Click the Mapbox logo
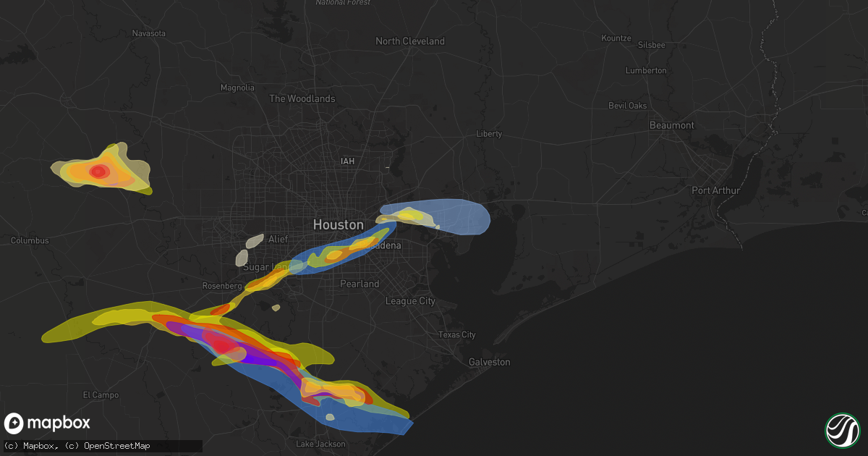 point(47,423)
